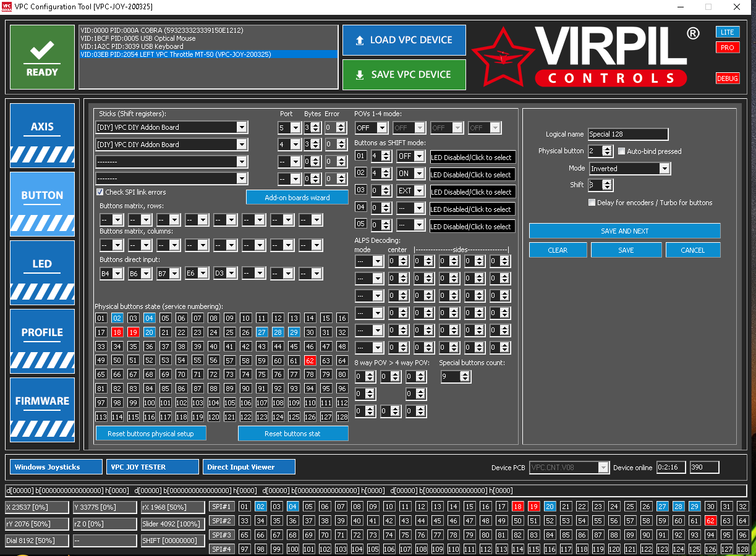Click the SAVE VPC DEVICE button
Screen dimensions: 756x556
click(x=404, y=75)
